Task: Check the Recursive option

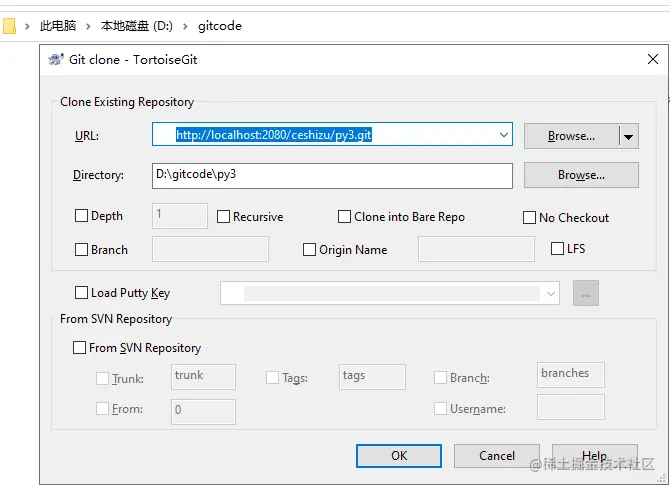Action: [223, 216]
